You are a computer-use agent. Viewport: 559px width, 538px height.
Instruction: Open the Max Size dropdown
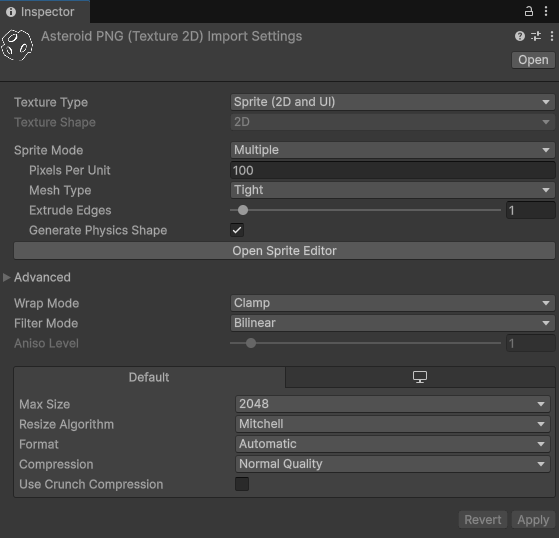pyautogui.click(x=393, y=404)
